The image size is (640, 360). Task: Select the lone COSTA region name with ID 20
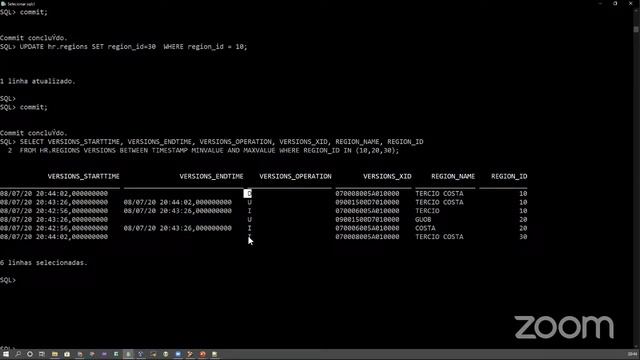click(x=425, y=228)
